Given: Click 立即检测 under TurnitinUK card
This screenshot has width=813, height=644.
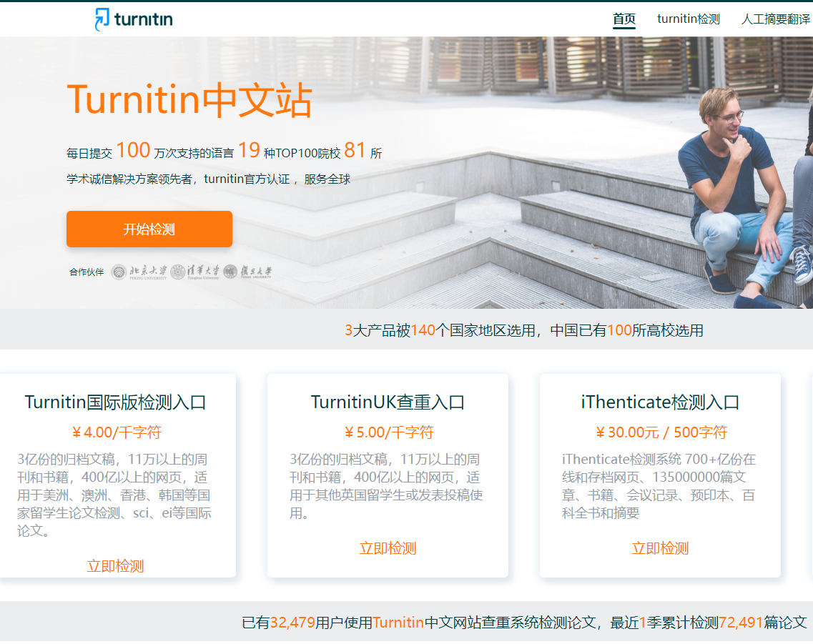Looking at the screenshot, I should (x=388, y=548).
